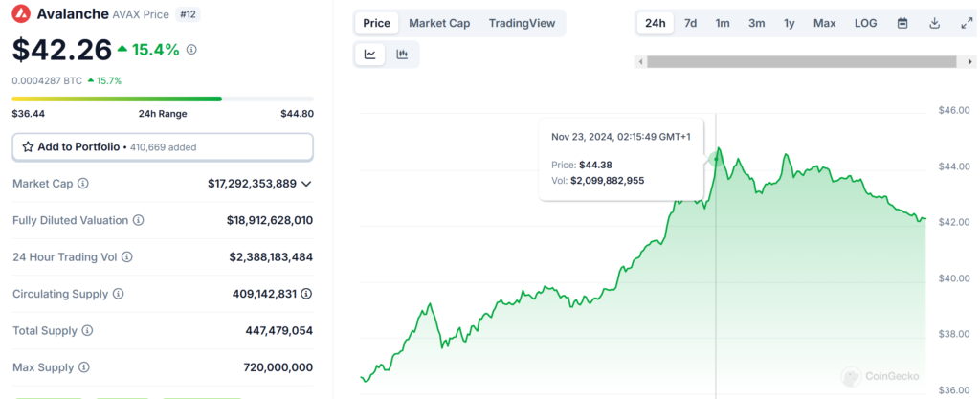Select the Max time range
980x399 pixels.
pyautogui.click(x=824, y=23)
